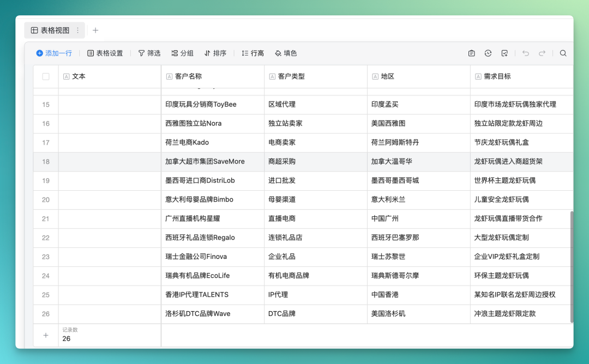This screenshot has width=589, height=364.
Task: Open the 排序 sort option
Action: coord(215,53)
